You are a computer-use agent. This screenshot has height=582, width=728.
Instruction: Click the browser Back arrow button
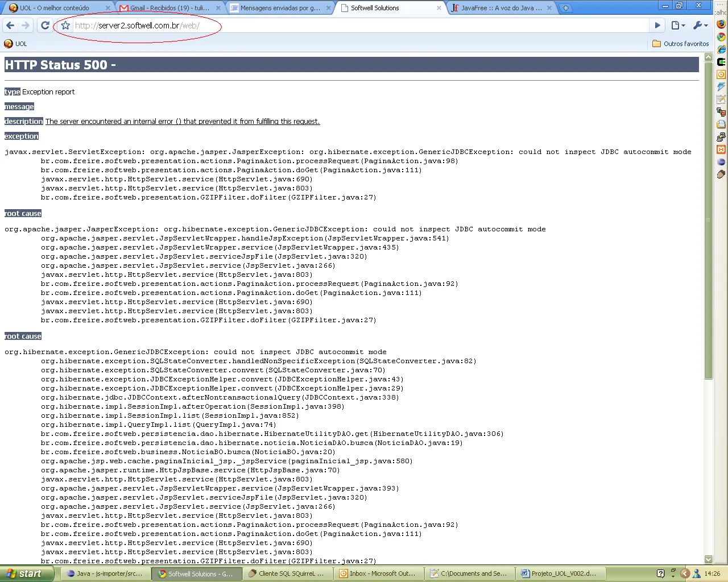[10, 26]
